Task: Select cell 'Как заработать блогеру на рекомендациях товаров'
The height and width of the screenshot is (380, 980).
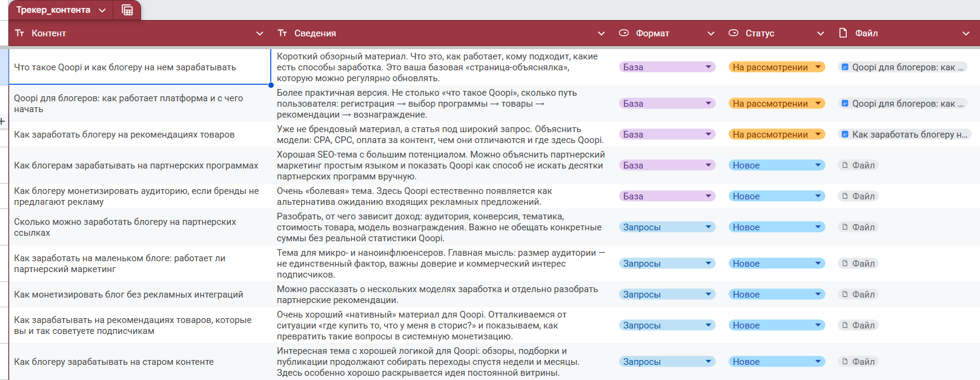Action: (140, 135)
